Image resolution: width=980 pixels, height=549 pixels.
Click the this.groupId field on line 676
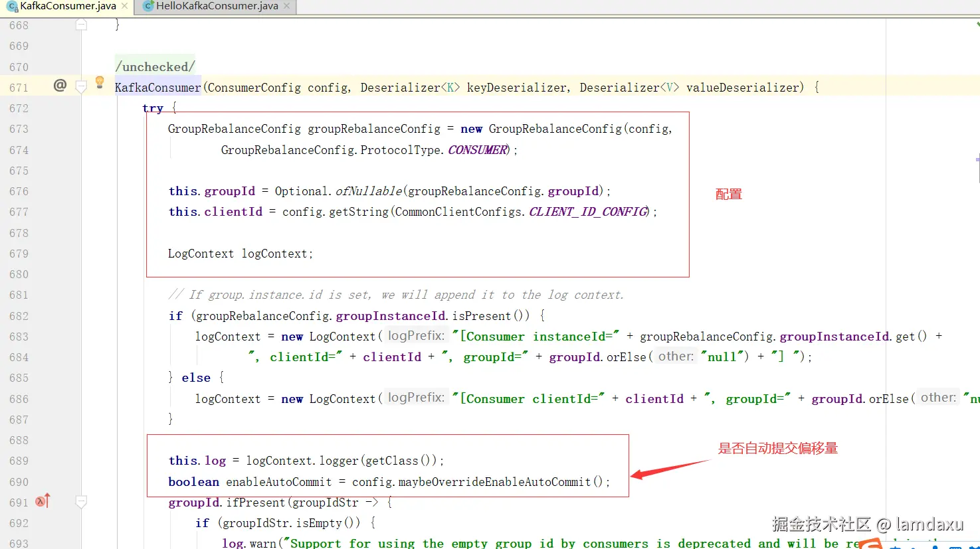coord(211,191)
